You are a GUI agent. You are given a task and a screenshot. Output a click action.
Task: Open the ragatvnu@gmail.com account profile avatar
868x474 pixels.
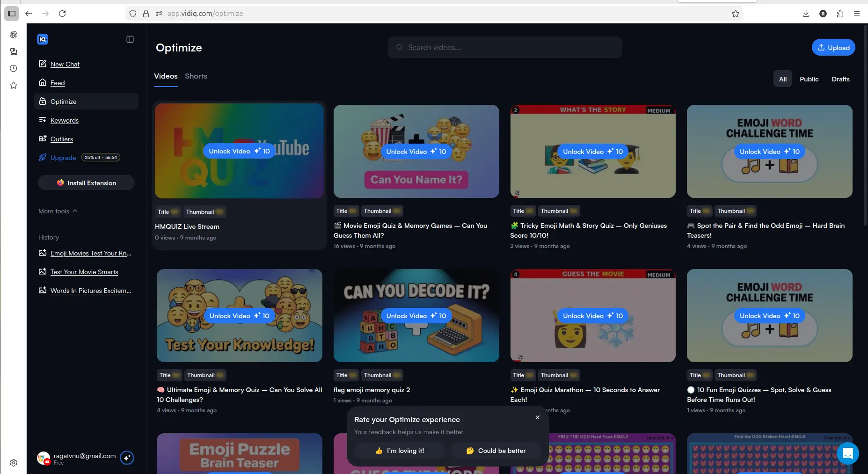point(44,458)
